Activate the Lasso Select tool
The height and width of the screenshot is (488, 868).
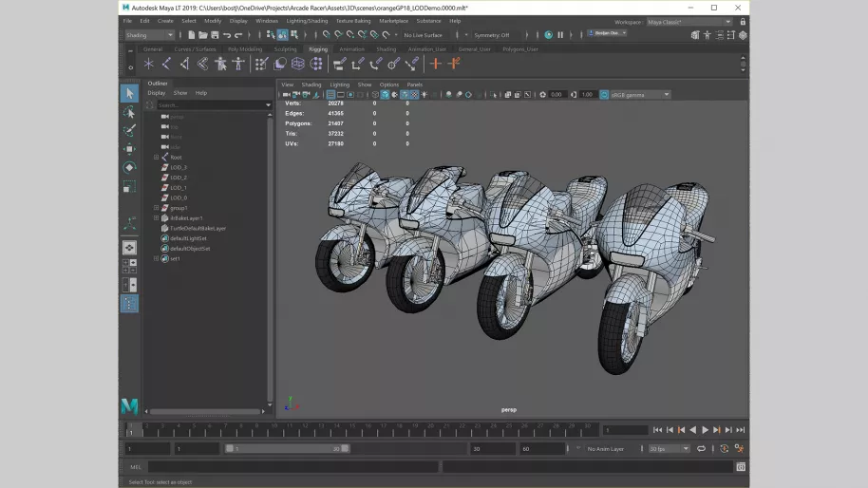[x=129, y=112]
